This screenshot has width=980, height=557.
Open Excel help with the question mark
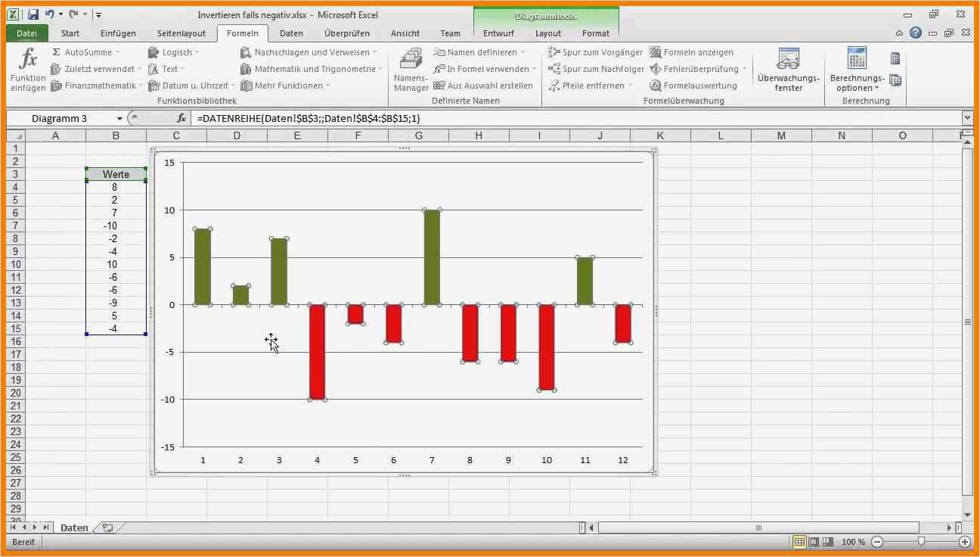click(916, 33)
